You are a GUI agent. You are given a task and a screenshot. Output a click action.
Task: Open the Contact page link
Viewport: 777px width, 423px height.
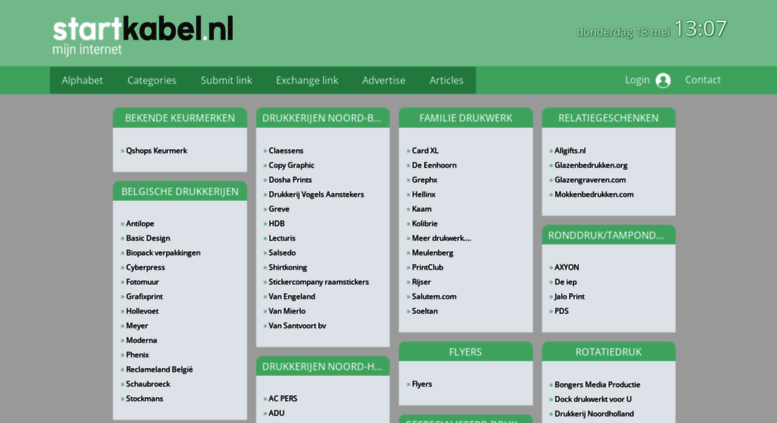click(703, 80)
